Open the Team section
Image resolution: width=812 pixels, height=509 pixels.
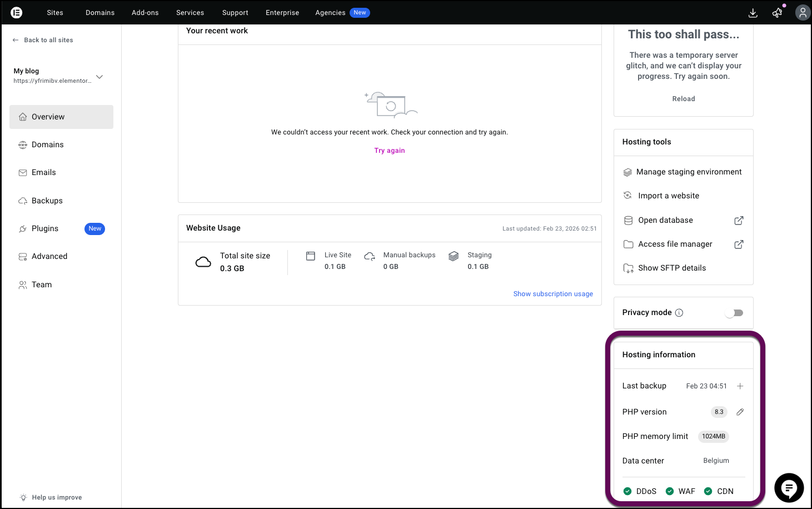42,284
